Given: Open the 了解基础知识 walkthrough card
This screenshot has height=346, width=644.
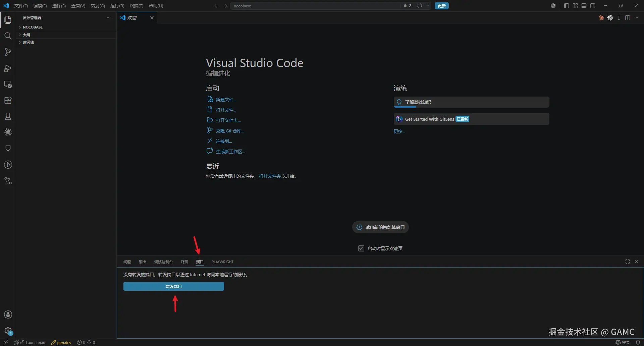Looking at the screenshot, I should (x=471, y=102).
